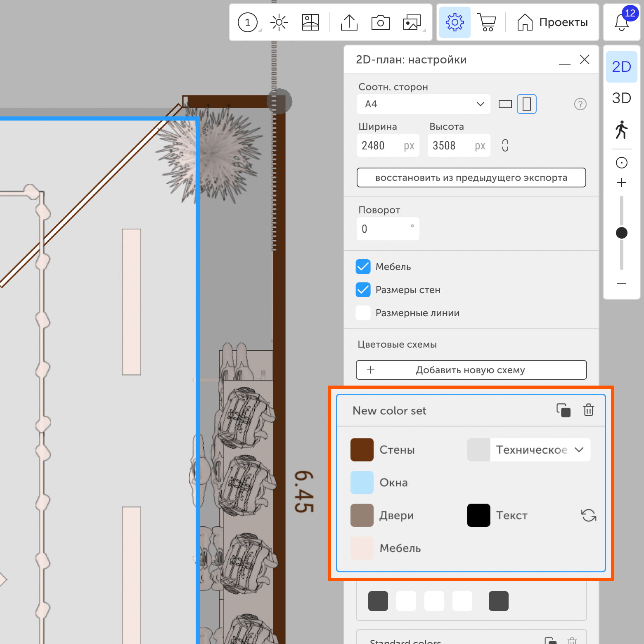The image size is (644, 644).
Task: Go to Проекты home menu
Action: click(x=553, y=22)
